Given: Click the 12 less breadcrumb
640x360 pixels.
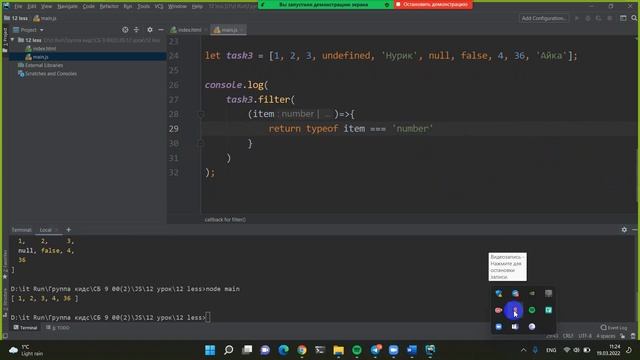Looking at the screenshot, I should click(16, 18).
